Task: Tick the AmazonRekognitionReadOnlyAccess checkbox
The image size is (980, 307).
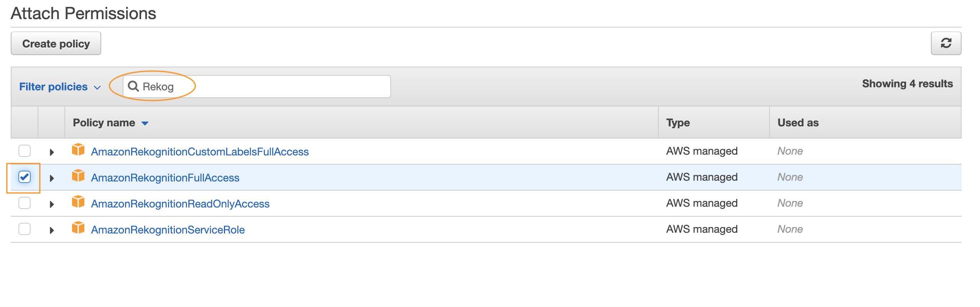Action: pos(25,203)
